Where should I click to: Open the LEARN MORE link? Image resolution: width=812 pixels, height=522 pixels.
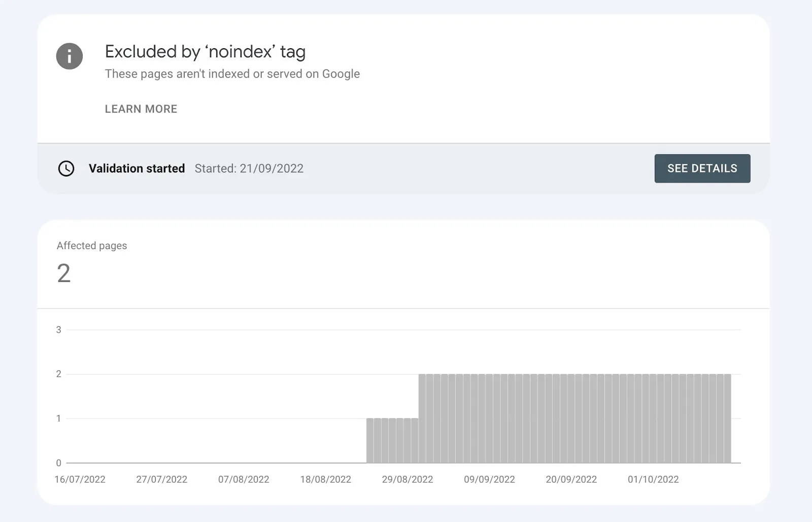pyautogui.click(x=141, y=109)
